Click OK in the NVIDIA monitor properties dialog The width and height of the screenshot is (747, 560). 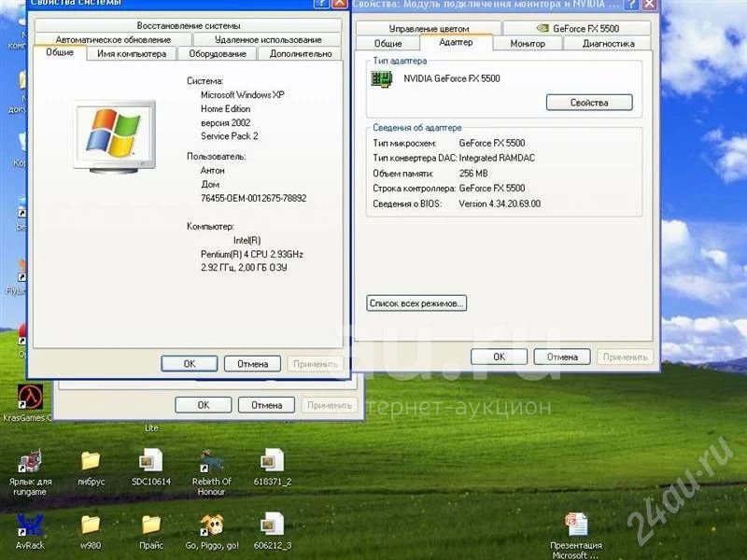tap(499, 357)
